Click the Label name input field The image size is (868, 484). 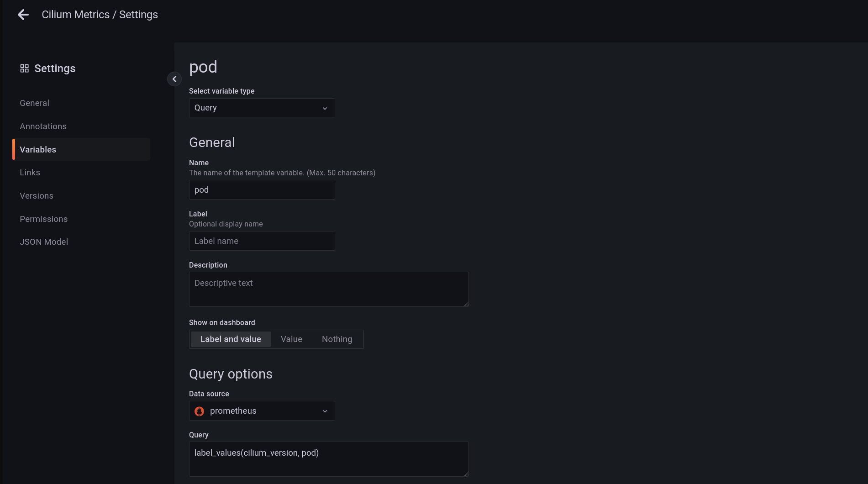262,241
